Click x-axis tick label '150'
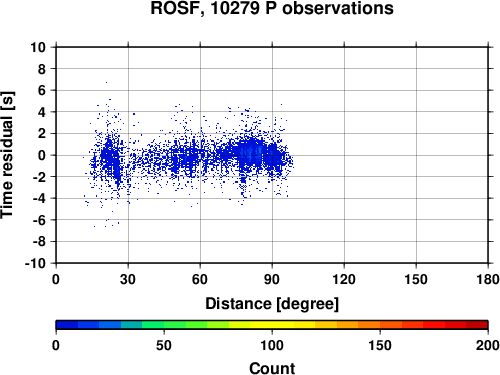 (x=416, y=279)
